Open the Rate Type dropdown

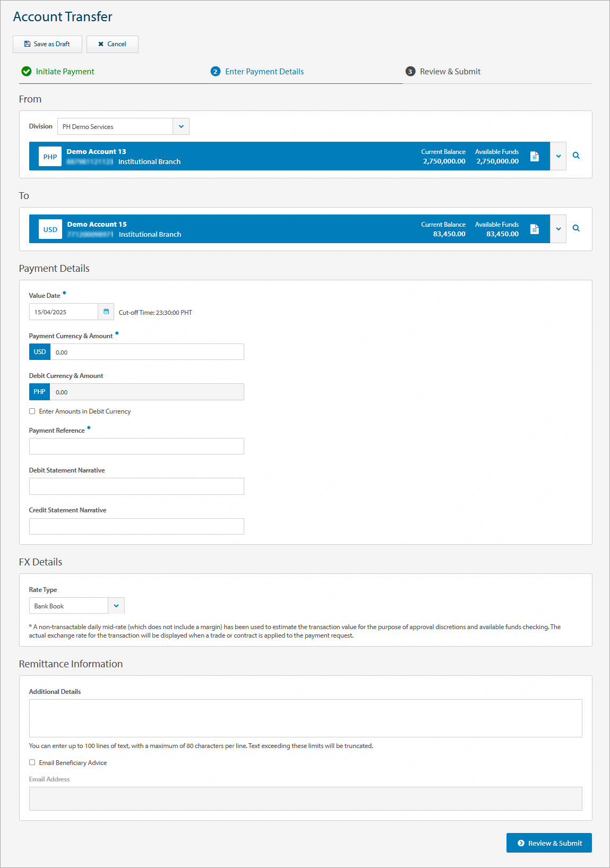pos(116,606)
